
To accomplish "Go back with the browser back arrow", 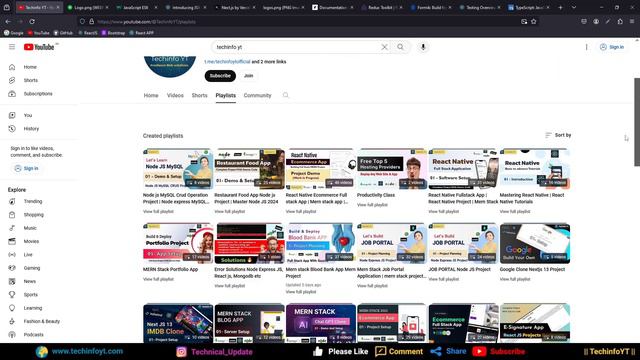I will 8,22.
